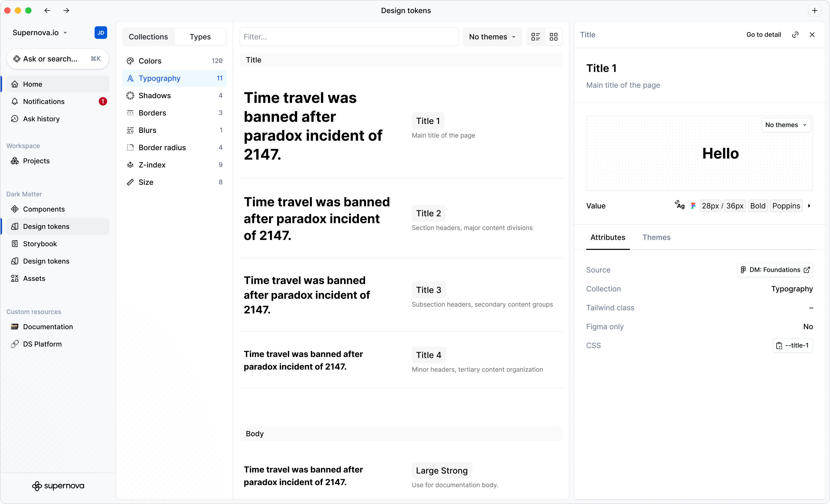Open the second Design tokens sidebar item
The width and height of the screenshot is (830, 504).
tap(58, 261)
